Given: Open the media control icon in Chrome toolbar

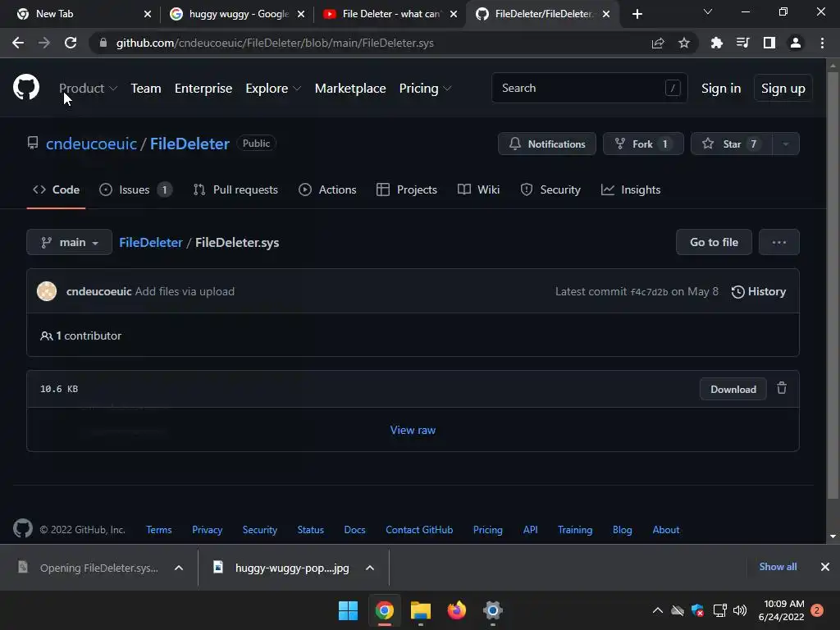Looking at the screenshot, I should point(742,43).
